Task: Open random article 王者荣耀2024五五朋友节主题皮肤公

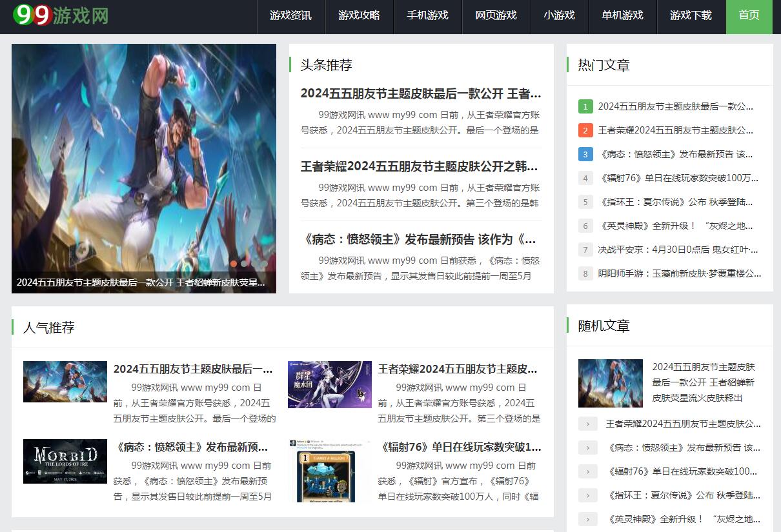Action: [x=684, y=424]
